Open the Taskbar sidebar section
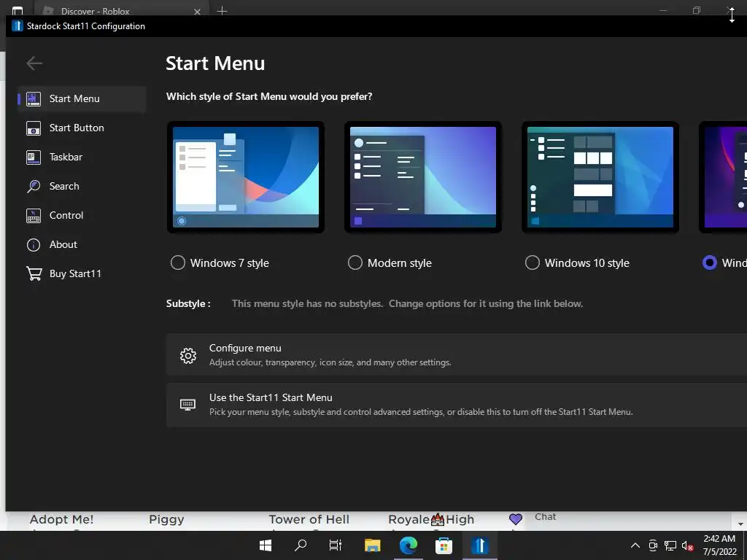This screenshot has width=747, height=560. point(82,157)
